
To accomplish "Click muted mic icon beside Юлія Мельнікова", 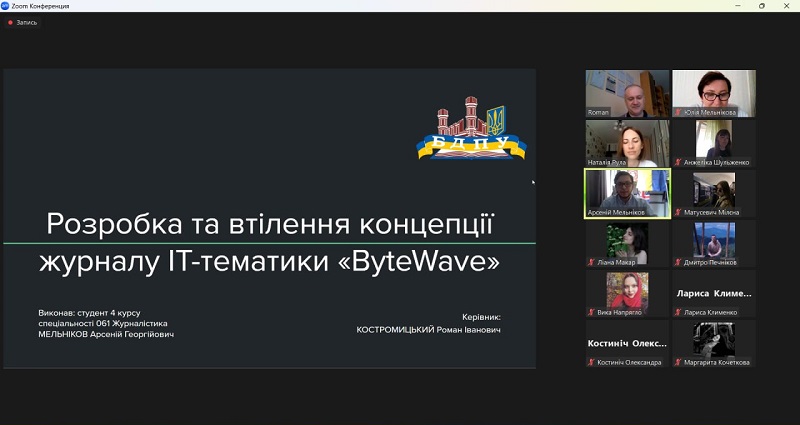I will 678,112.
